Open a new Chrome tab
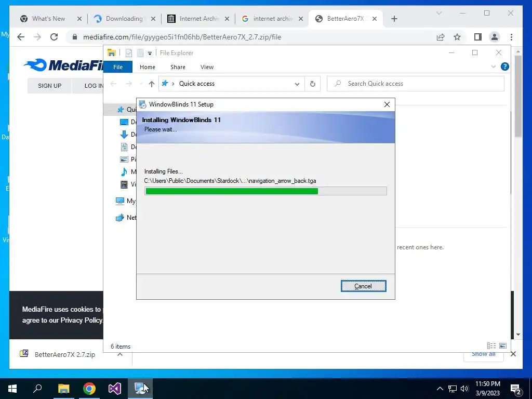 point(394,19)
